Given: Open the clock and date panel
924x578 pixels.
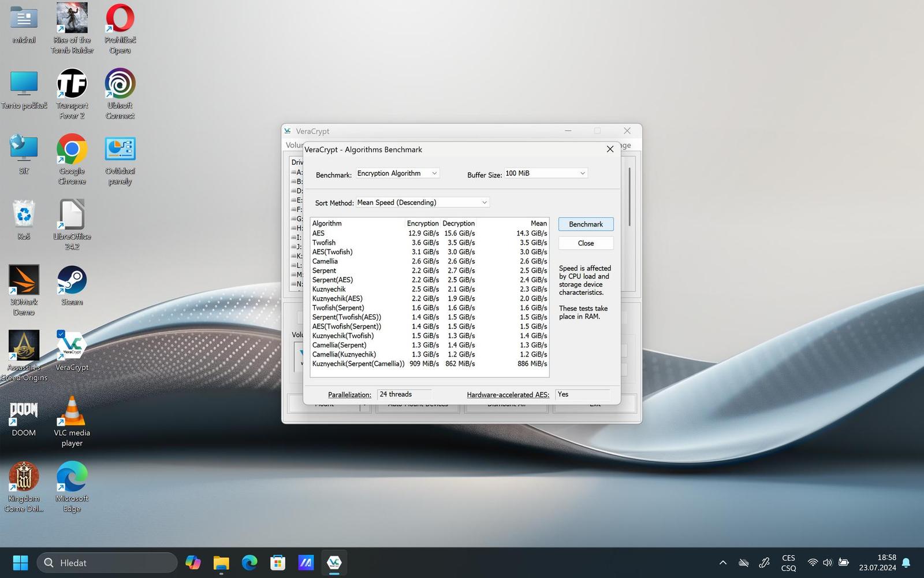Looking at the screenshot, I should tap(877, 562).
